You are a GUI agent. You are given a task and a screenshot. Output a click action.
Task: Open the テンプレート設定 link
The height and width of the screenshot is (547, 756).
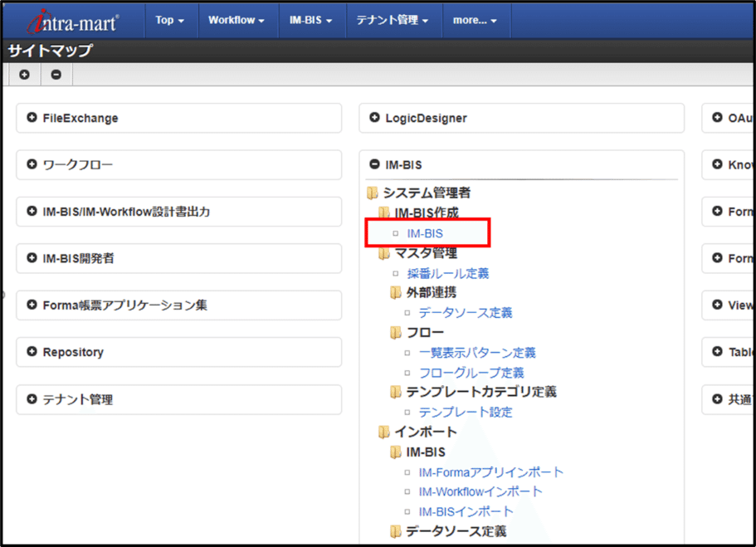coord(466,413)
